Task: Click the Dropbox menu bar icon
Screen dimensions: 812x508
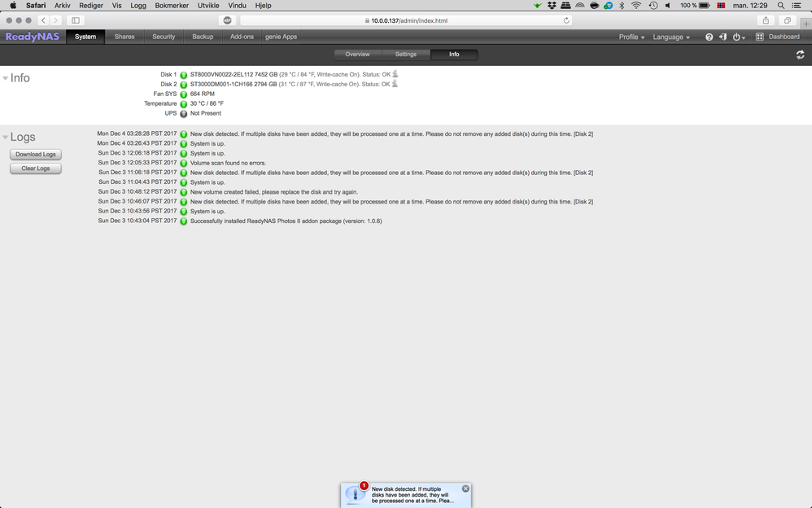Action: 552,5
